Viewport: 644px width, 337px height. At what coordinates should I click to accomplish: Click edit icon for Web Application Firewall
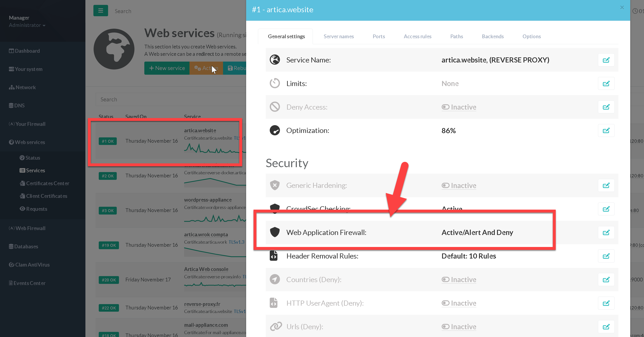pyautogui.click(x=606, y=233)
